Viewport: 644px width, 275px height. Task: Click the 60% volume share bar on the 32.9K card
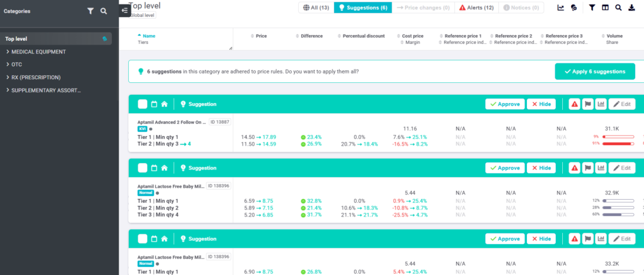pyautogui.click(x=618, y=214)
